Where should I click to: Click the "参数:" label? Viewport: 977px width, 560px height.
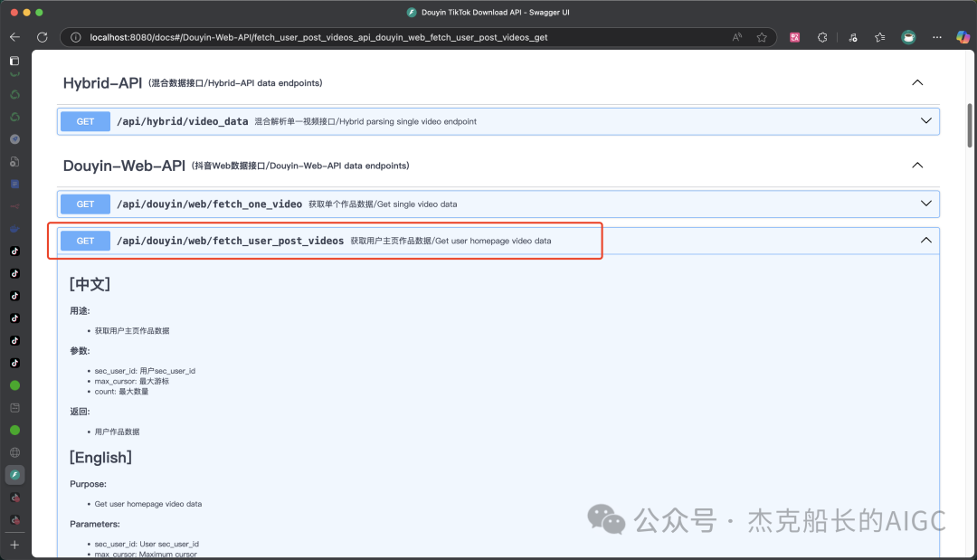click(80, 351)
